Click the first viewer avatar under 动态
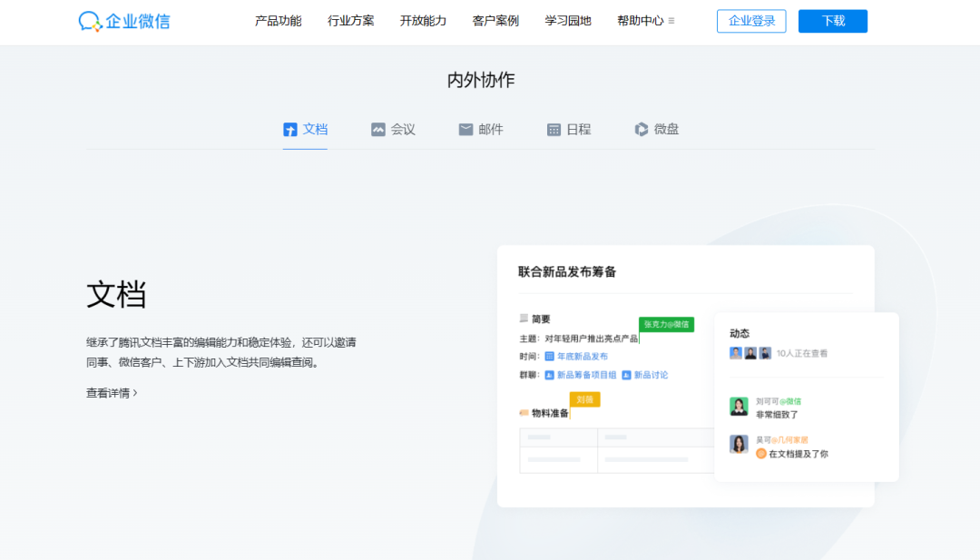This screenshot has height=560, width=980. click(736, 353)
